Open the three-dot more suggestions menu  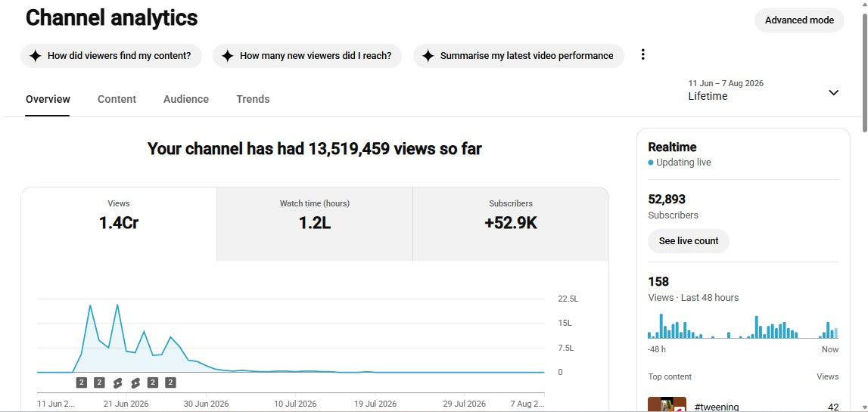click(x=642, y=54)
